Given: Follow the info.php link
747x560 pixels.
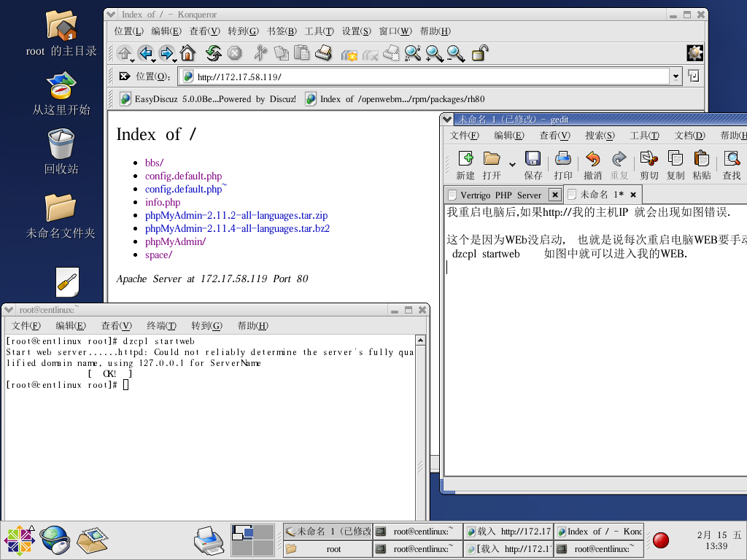Looking at the screenshot, I should tap(163, 202).
